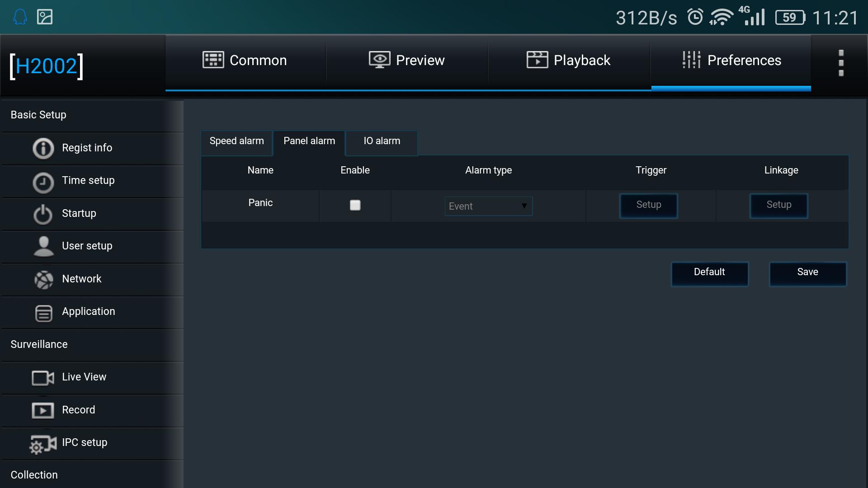Switch to the IO alarm tab
This screenshot has width=868, height=488.
[x=382, y=141]
